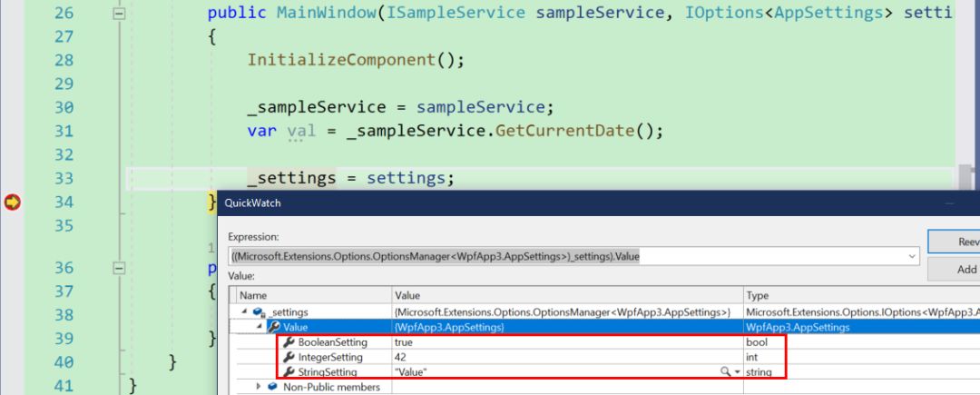The width and height of the screenshot is (980, 395).
Task: Click ISampleService in the constructor signature
Action: click(456, 13)
